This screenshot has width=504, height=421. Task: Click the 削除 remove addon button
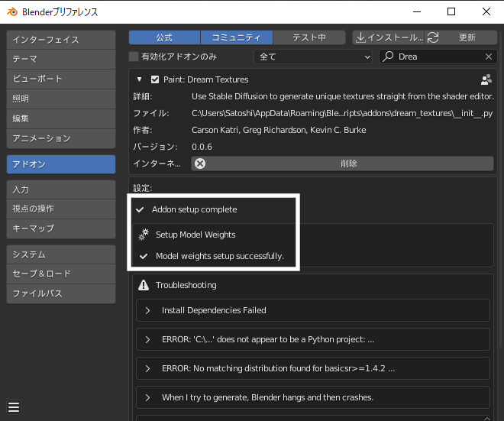(343, 164)
